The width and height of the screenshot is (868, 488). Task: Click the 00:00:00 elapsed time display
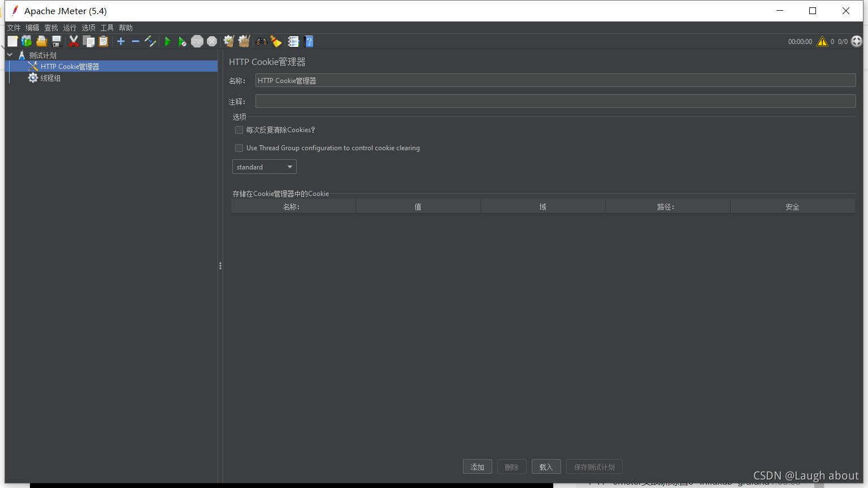pyautogui.click(x=800, y=42)
